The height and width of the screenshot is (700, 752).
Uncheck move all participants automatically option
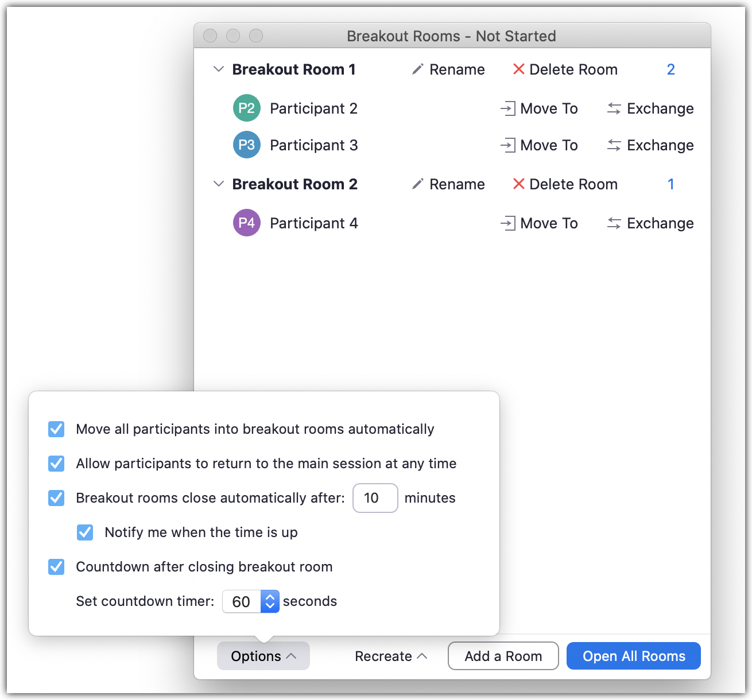(x=56, y=429)
